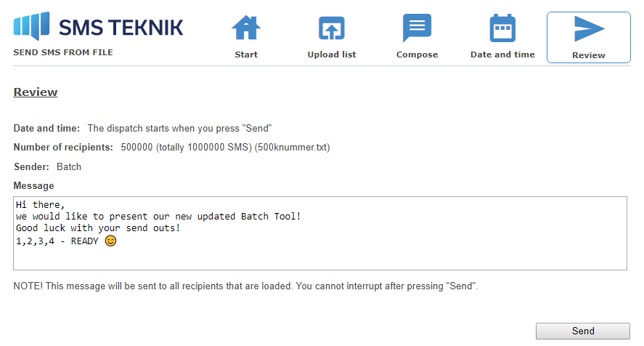644x346 pixels.
Task: Click the Number of recipients label
Action: click(63, 148)
